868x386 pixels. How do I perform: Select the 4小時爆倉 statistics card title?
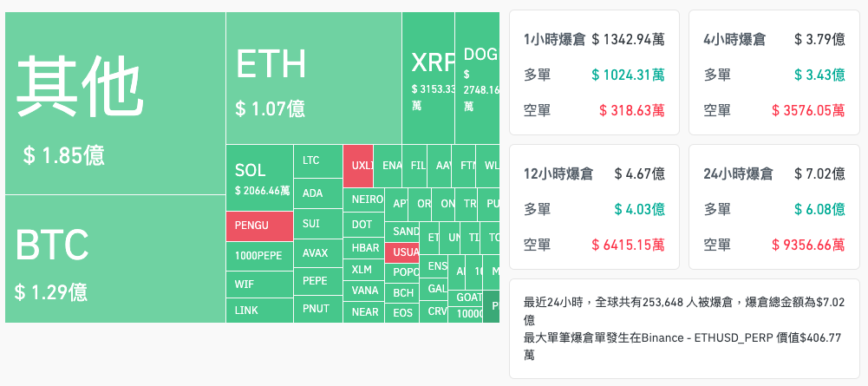tap(734, 39)
